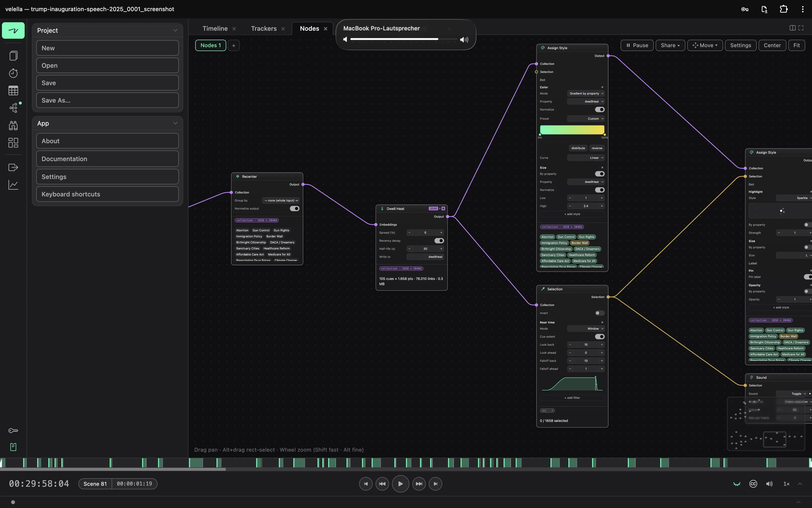Click the clipboard icon at sidebar bottom
Screen dimensions: 812x508
coord(13,447)
